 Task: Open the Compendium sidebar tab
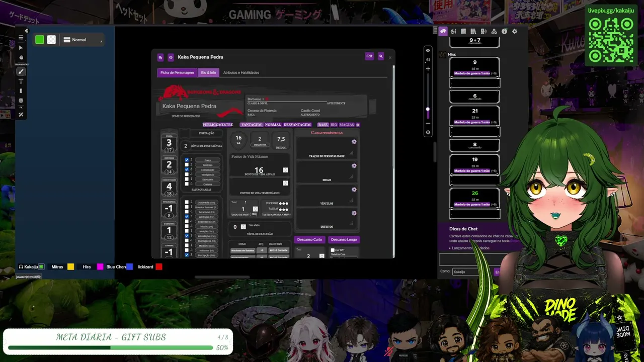[473, 32]
